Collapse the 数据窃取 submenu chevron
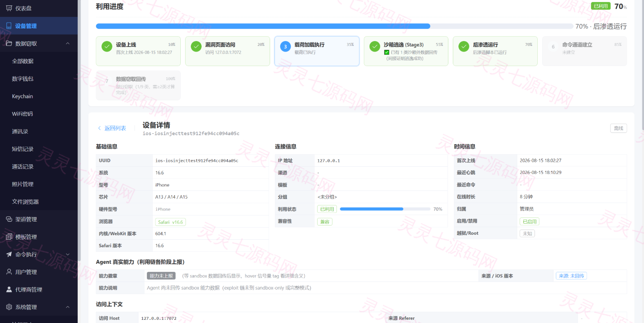644x323 pixels. click(68, 43)
